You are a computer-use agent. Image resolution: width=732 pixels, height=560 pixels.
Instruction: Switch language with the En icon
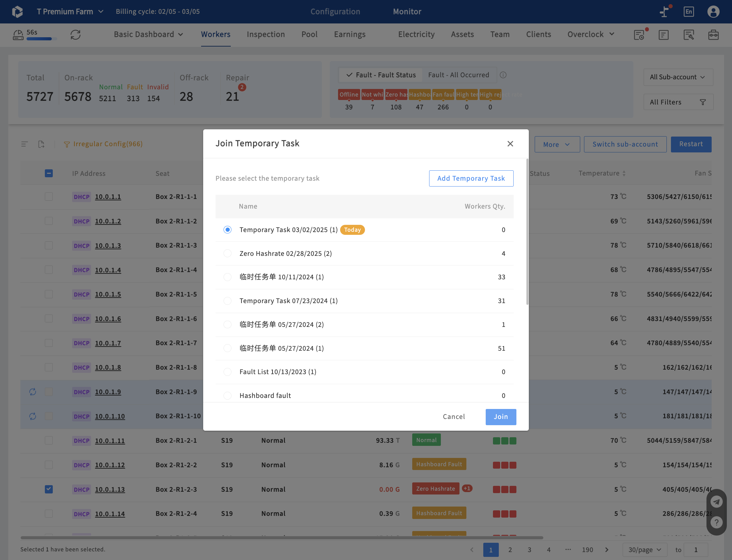689,12
